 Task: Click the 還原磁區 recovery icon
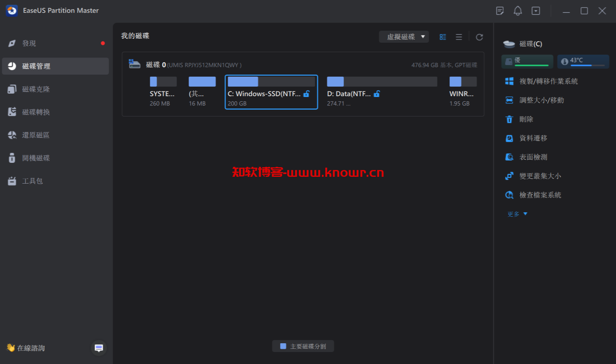12,135
